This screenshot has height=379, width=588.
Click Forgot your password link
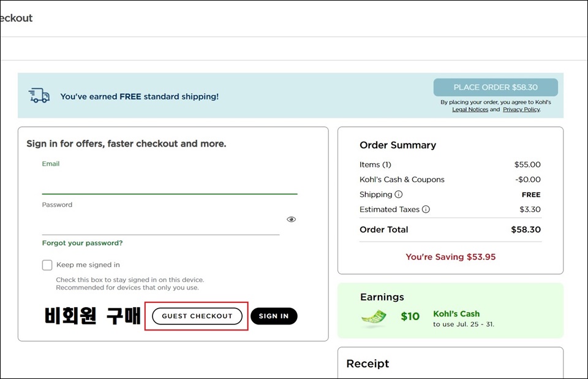point(82,243)
